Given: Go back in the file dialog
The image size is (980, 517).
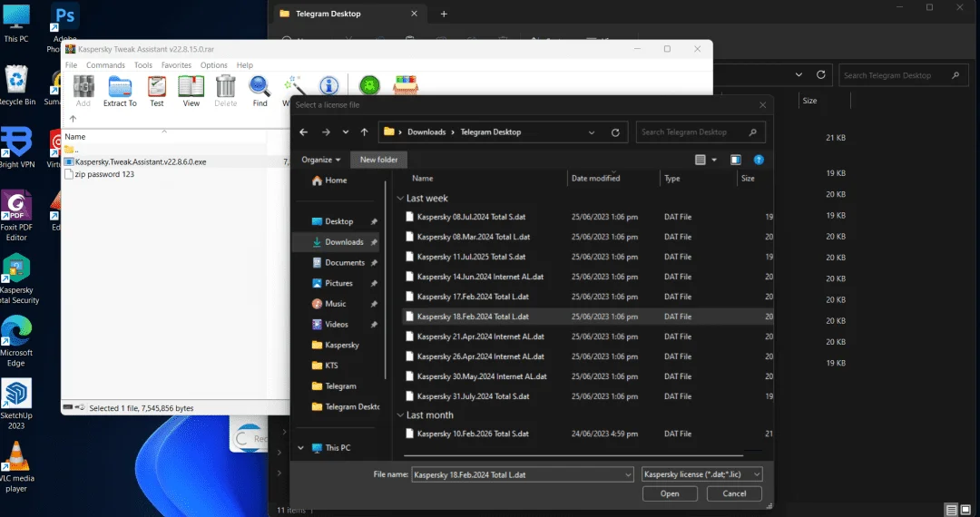Looking at the screenshot, I should pyautogui.click(x=304, y=132).
